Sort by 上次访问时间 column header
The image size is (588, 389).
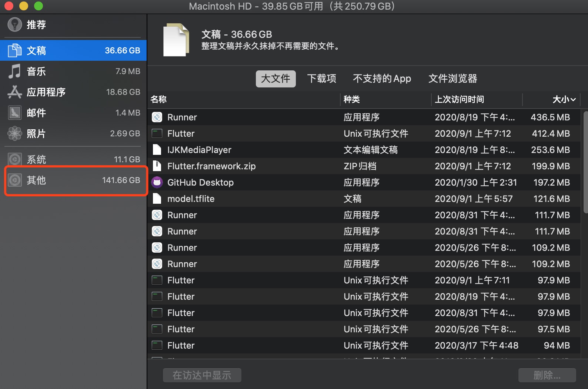(x=477, y=99)
